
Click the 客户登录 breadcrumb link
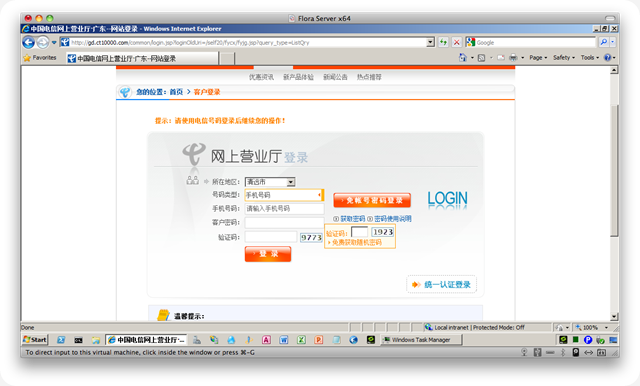pyautogui.click(x=207, y=92)
